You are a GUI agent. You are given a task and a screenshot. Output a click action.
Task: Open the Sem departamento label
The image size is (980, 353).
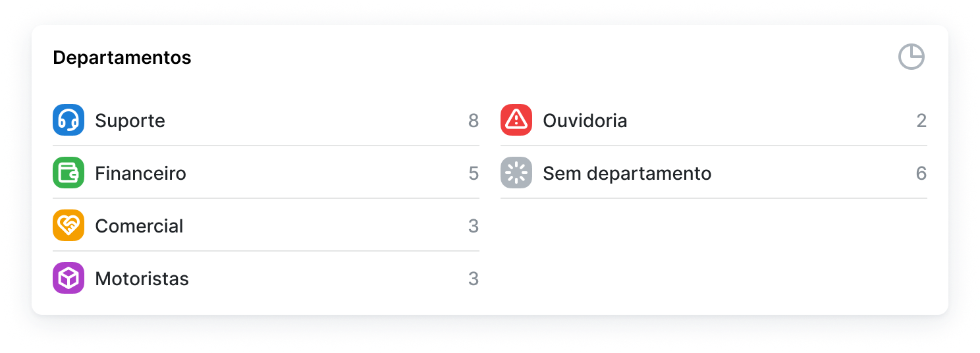[627, 174]
